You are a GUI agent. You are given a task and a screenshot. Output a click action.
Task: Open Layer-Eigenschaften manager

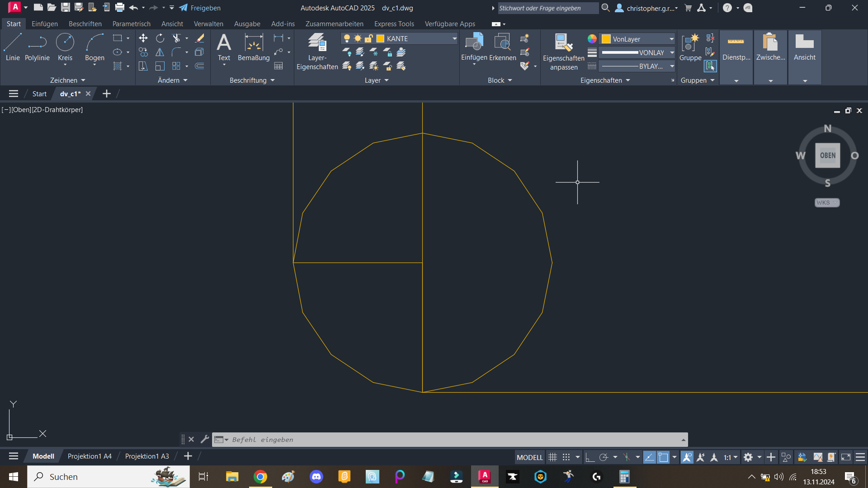point(317,51)
